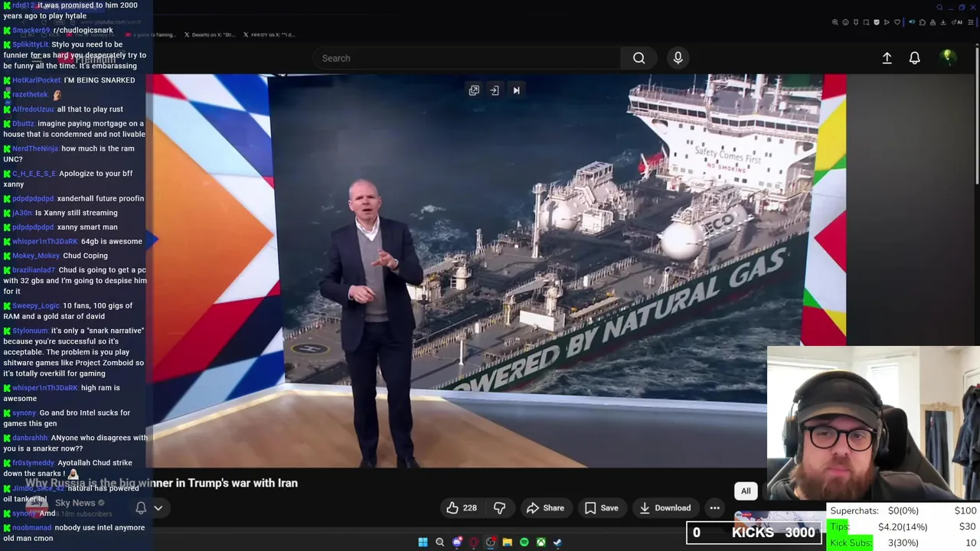Share the video
The image size is (980, 551).
(x=545, y=507)
